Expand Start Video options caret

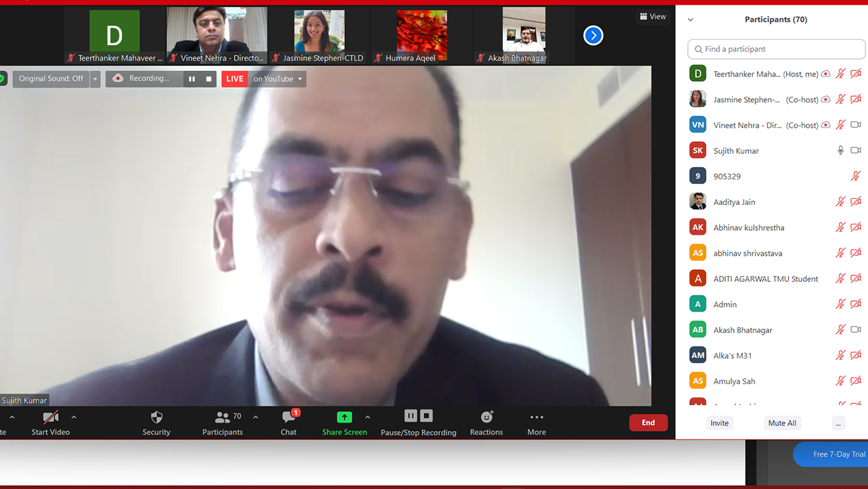pos(74,417)
